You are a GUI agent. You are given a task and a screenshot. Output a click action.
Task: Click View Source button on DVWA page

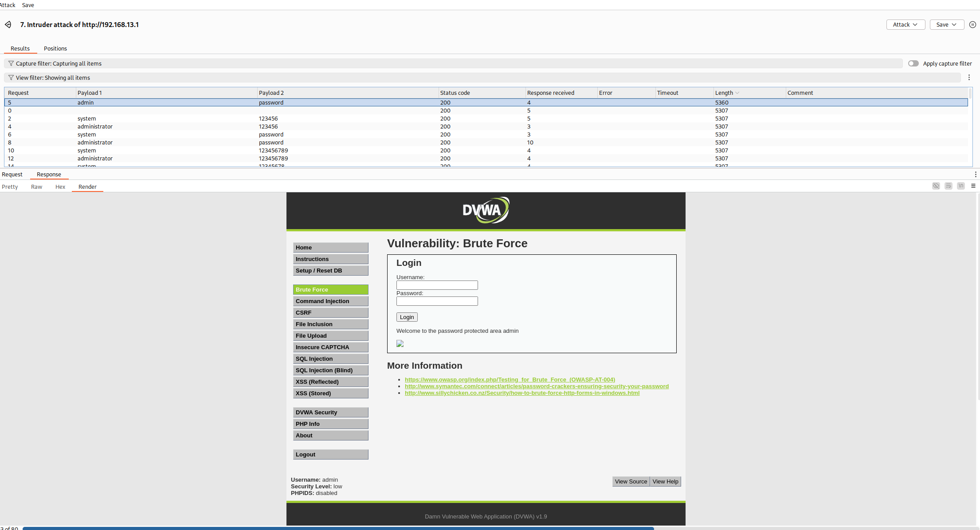[x=631, y=481]
